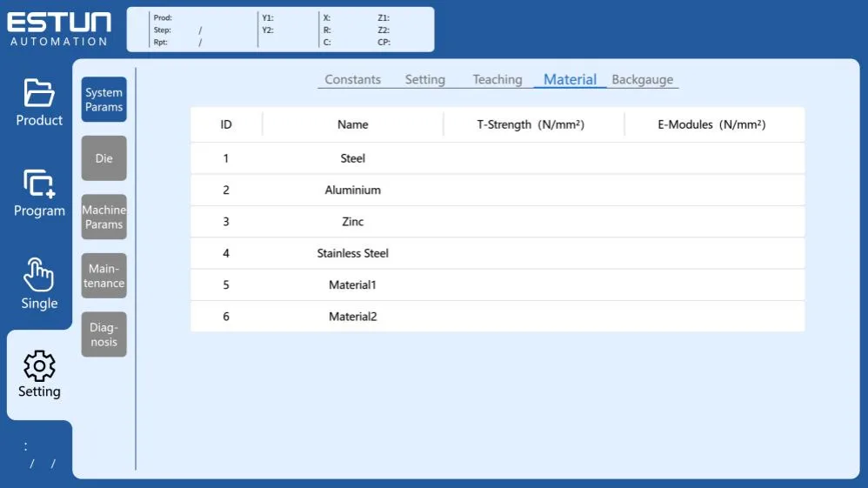This screenshot has height=488, width=868.
Task: Click ID cell 1 in table
Action: click(x=226, y=158)
